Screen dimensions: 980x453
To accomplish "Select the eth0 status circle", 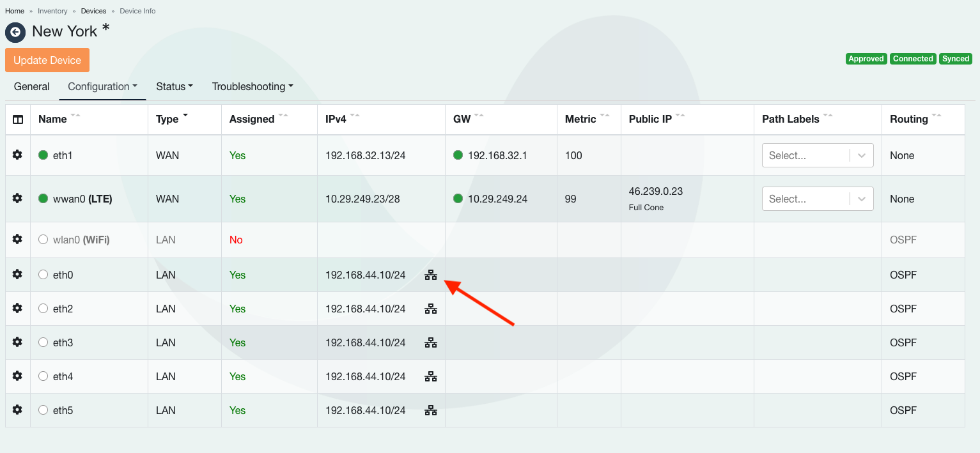I will click(43, 275).
